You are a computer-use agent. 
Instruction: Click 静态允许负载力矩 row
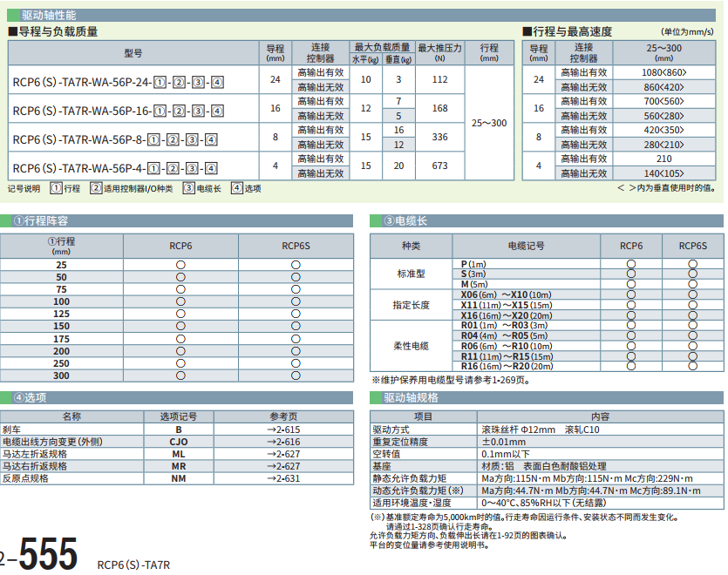pyautogui.click(x=547, y=478)
